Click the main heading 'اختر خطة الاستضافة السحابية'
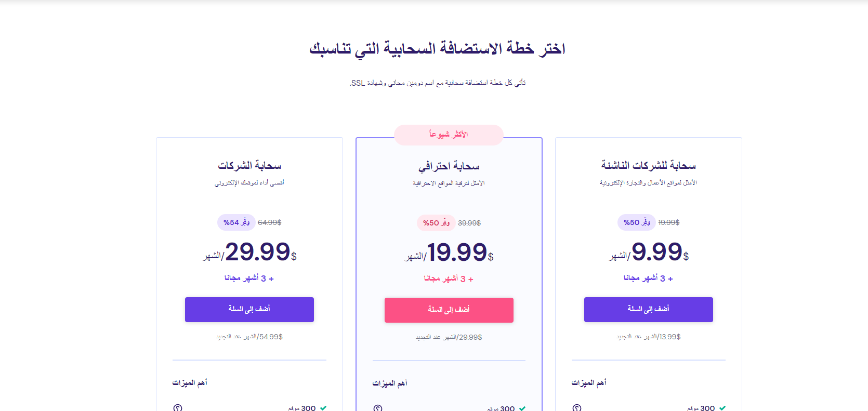This screenshot has width=868, height=411. click(x=437, y=49)
